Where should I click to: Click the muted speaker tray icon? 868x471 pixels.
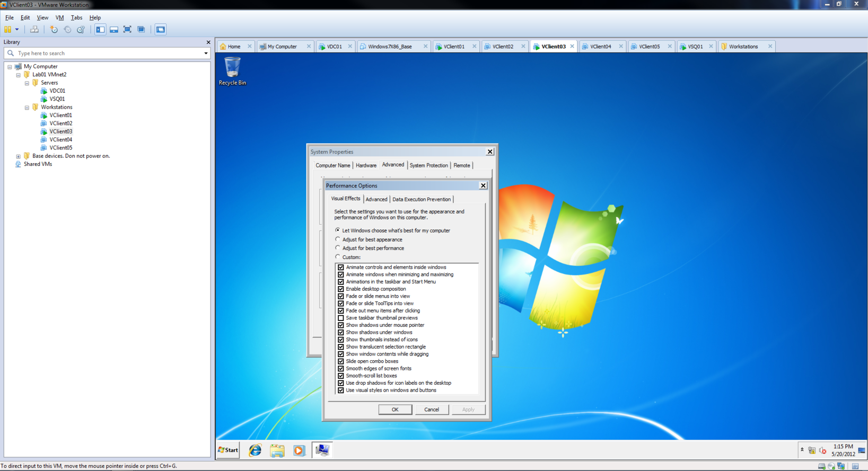pyautogui.click(x=822, y=451)
